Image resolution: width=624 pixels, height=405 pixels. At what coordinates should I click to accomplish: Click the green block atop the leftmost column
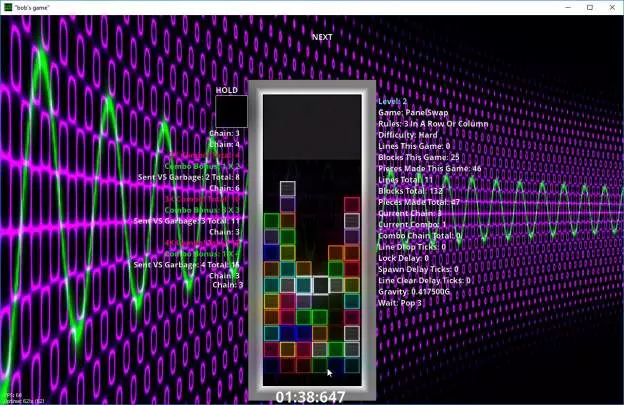[x=271, y=221]
